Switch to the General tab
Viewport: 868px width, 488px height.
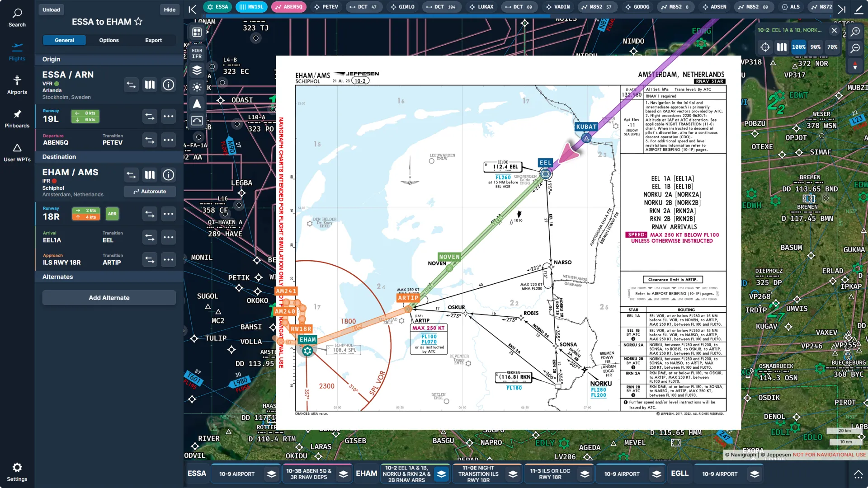[x=64, y=40]
